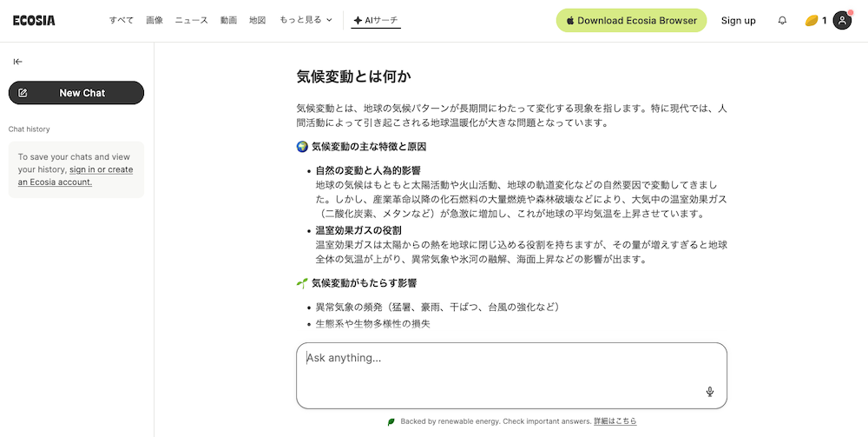Open the user profile avatar

click(x=842, y=20)
